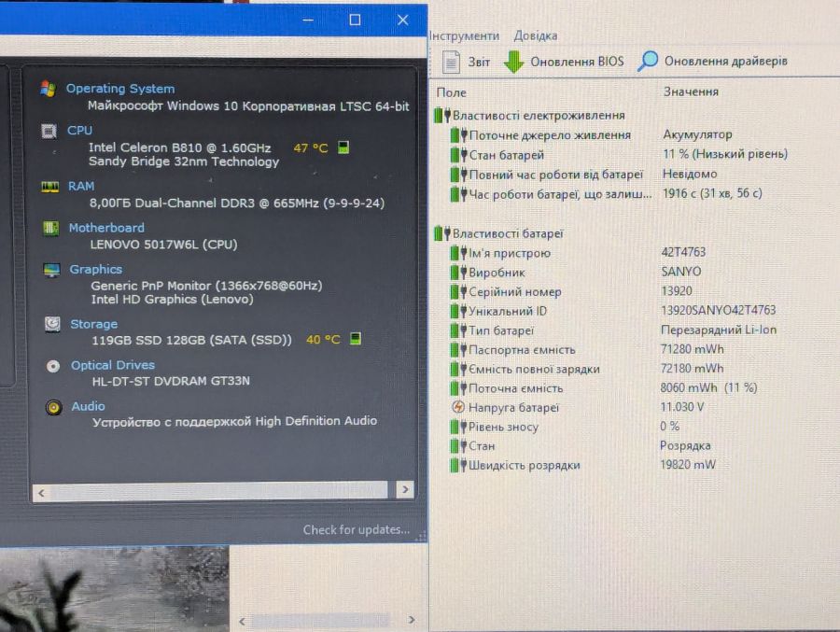Click the Звіт report toolbar button
840x632 pixels.
click(466, 62)
